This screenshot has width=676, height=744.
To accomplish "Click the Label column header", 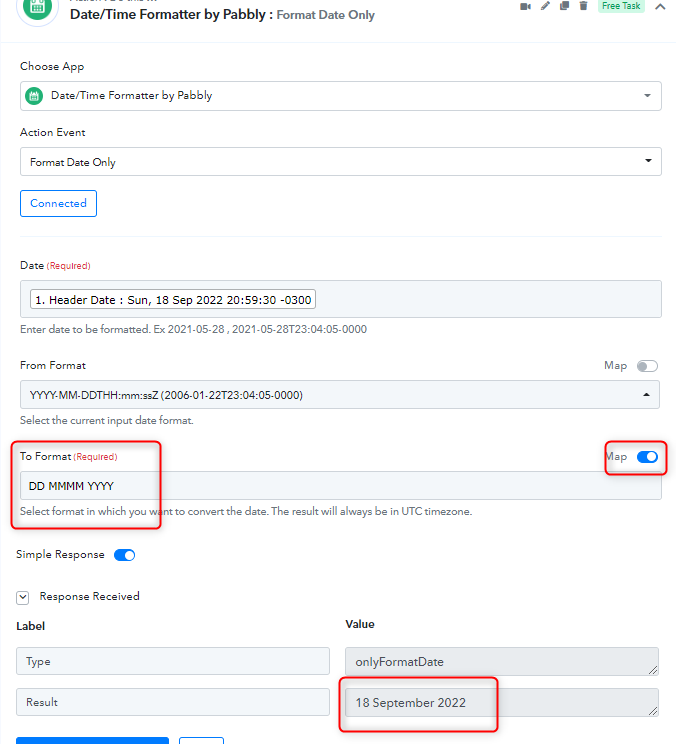I will [x=30, y=626].
